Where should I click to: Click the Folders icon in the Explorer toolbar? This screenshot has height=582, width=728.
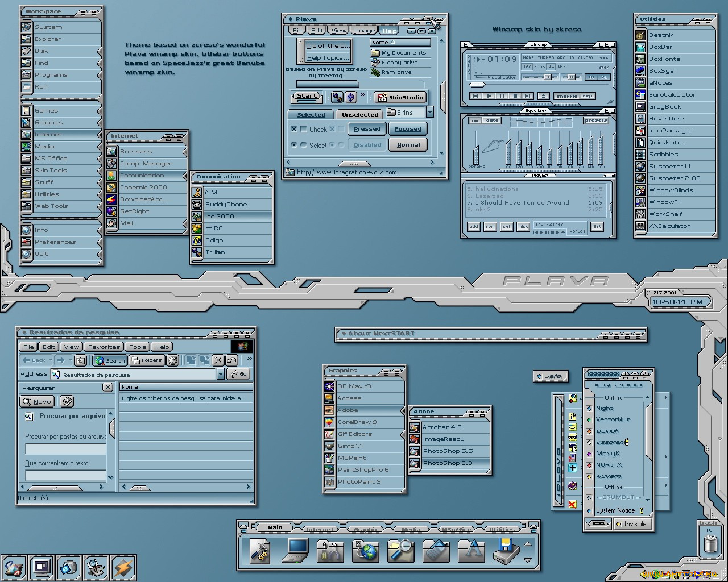coord(147,360)
